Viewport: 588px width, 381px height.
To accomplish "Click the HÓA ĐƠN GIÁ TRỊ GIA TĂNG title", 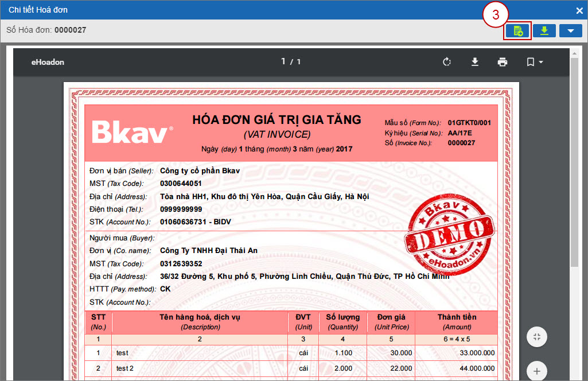I will [277, 119].
